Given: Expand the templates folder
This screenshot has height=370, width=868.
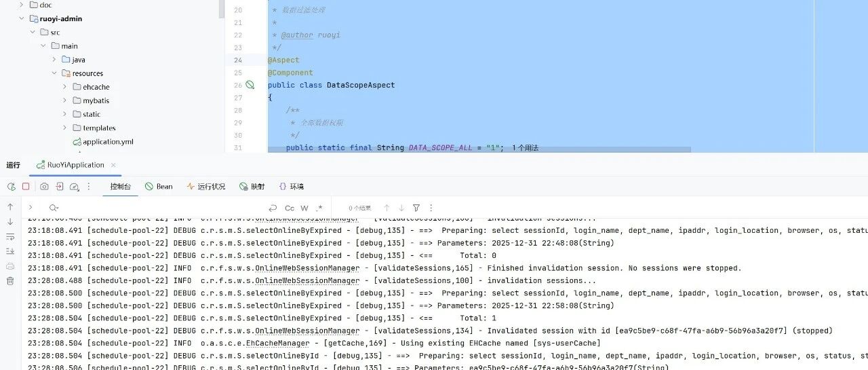Looking at the screenshot, I should [65, 128].
